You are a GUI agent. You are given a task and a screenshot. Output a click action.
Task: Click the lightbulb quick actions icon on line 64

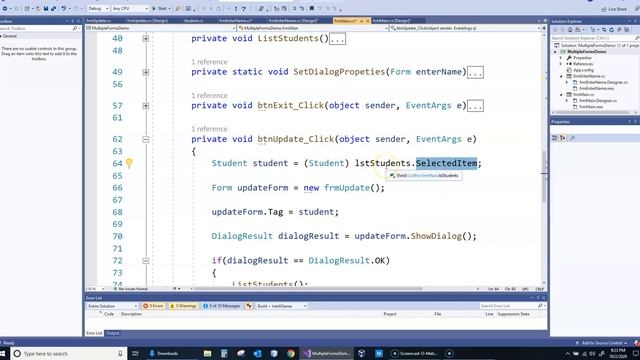point(129,163)
